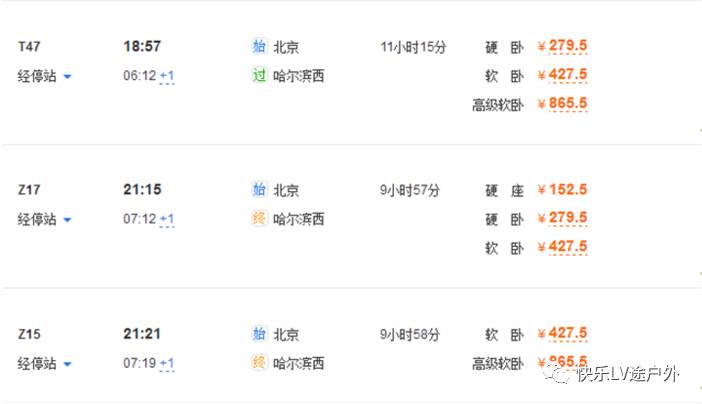Click the 始 origin icon for train Z17
This screenshot has height=404, width=702.
tap(259, 189)
